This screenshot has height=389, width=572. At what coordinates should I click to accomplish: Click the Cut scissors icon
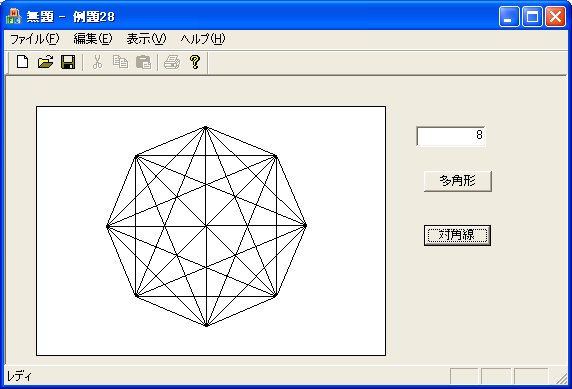click(x=97, y=62)
